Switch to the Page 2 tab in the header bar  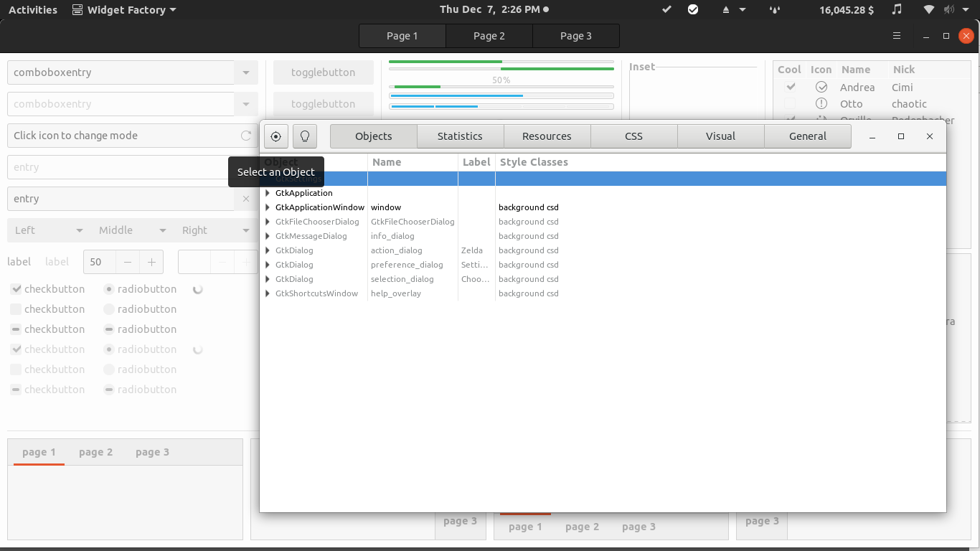click(x=489, y=36)
